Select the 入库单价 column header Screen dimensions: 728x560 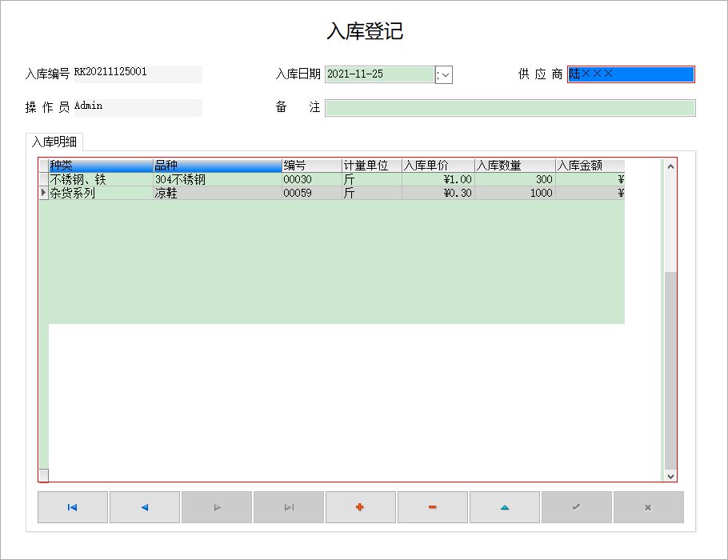(438, 166)
